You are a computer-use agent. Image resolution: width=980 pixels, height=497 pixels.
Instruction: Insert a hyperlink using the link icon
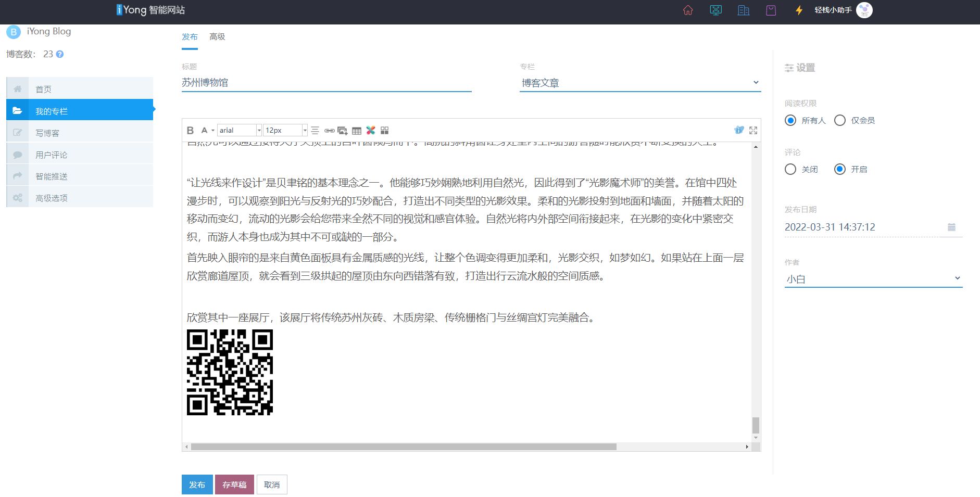[329, 130]
